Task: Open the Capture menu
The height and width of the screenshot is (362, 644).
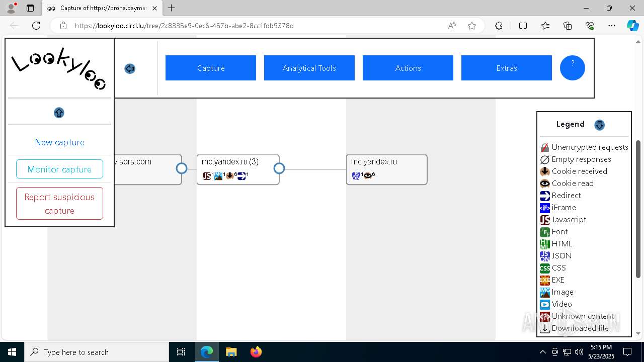Action: click(211, 68)
